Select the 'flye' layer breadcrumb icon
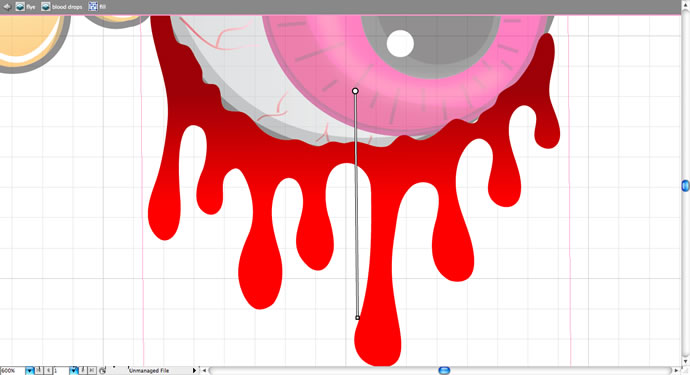 pos(20,7)
